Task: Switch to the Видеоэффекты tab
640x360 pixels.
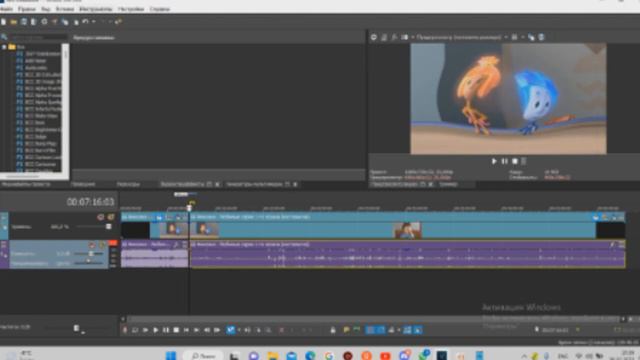Action: pos(182,184)
